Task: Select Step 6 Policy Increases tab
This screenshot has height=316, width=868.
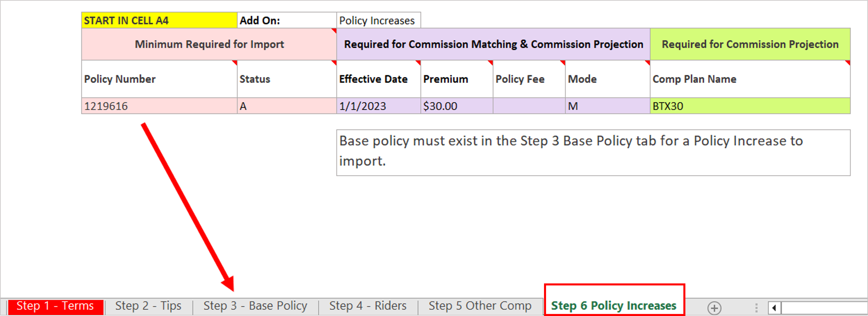Action: [613, 305]
